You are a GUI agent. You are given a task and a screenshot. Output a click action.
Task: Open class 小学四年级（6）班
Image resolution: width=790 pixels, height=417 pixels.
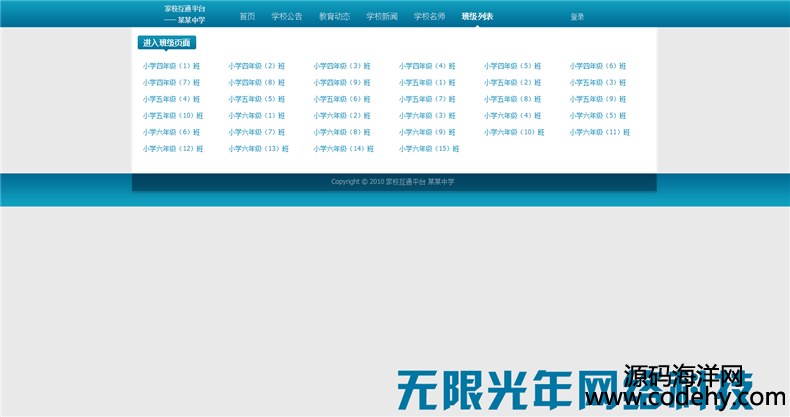[x=598, y=66]
